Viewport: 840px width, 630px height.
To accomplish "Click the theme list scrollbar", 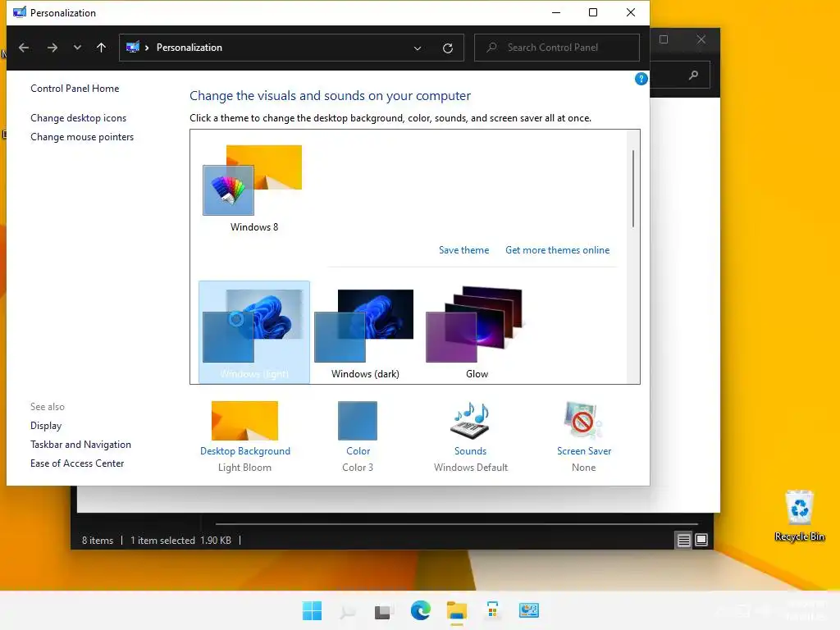I will (632, 189).
